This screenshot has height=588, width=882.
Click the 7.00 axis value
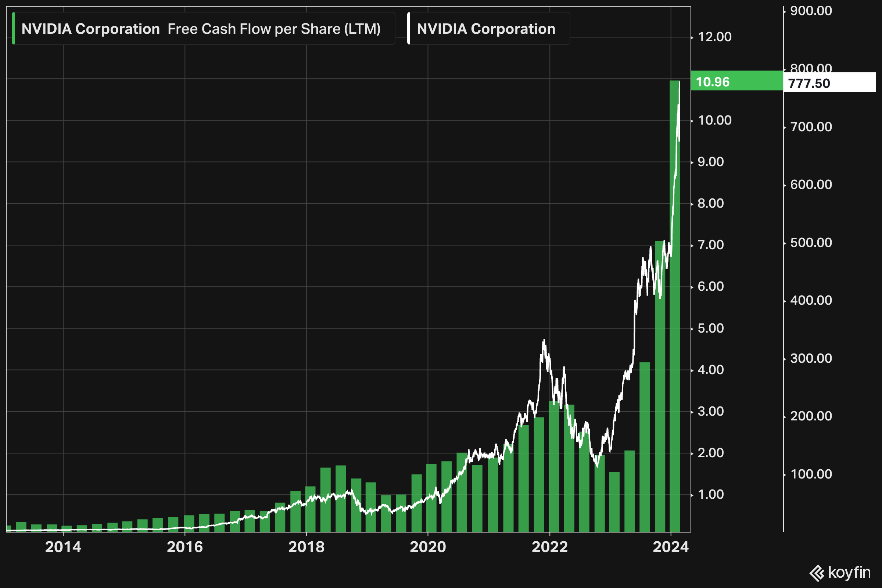[711, 245]
